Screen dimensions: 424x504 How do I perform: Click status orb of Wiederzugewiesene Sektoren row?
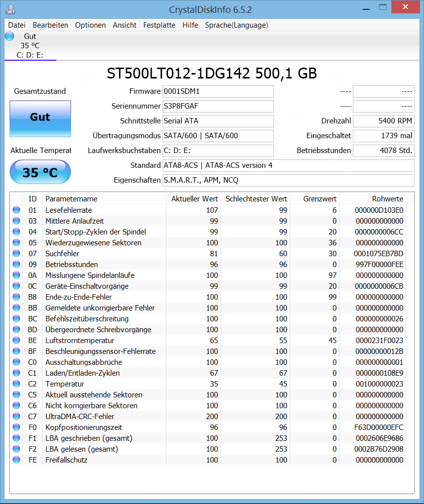[x=16, y=242]
